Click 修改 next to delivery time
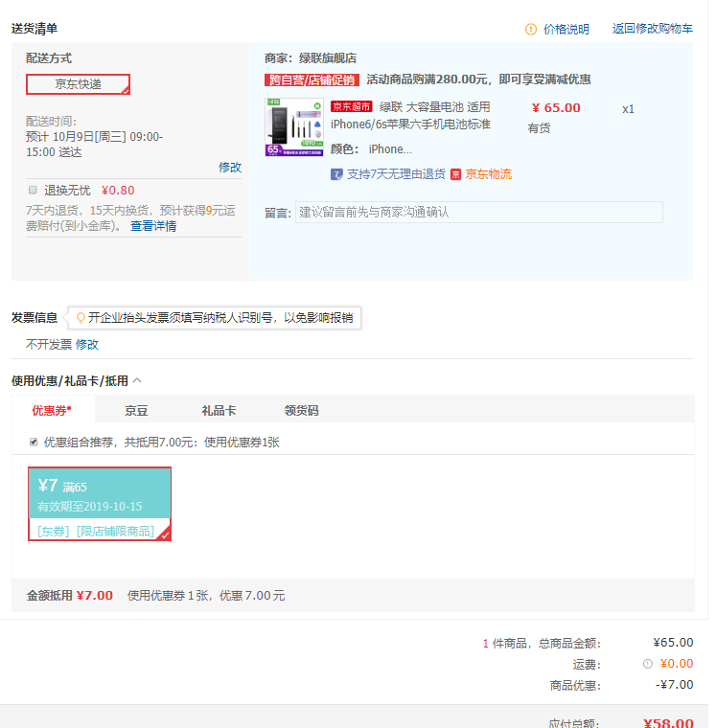 click(x=230, y=167)
